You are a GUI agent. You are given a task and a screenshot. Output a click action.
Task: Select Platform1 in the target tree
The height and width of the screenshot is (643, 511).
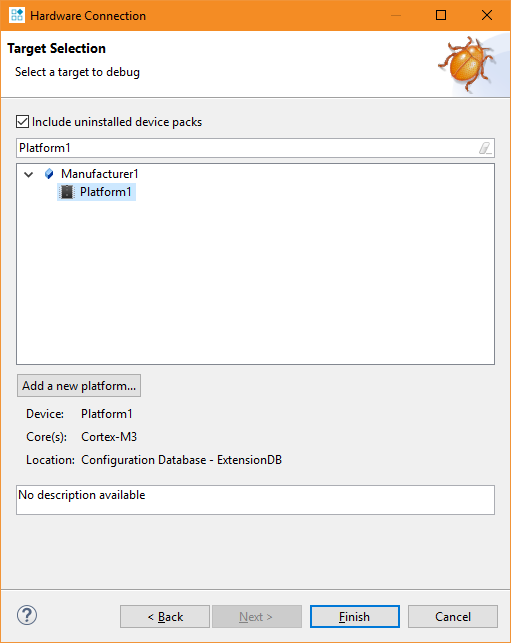point(105,192)
